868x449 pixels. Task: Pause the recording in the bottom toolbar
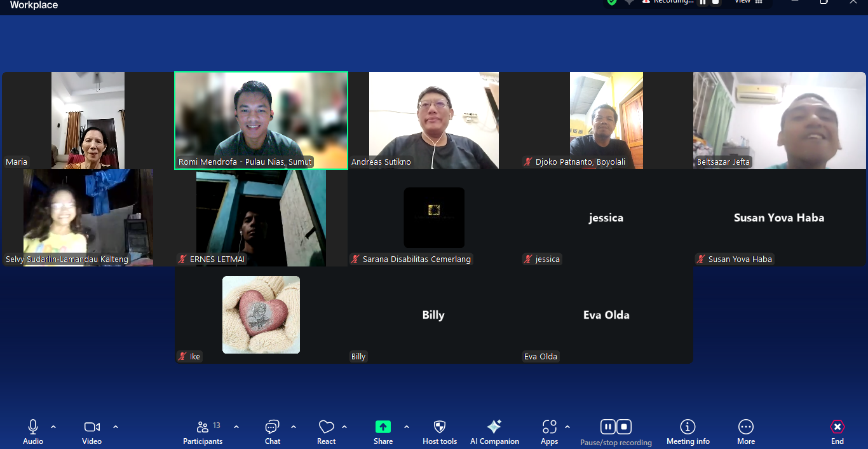pyautogui.click(x=607, y=427)
